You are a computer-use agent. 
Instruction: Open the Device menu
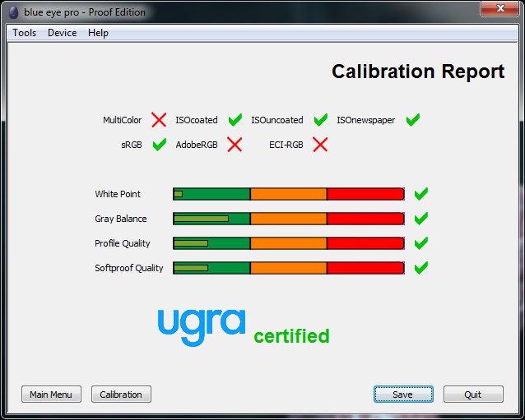(62, 33)
